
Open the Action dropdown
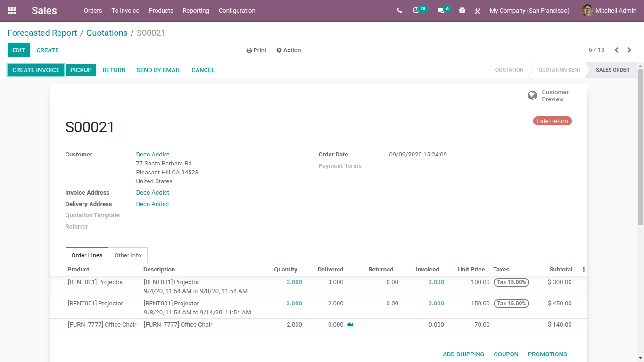[x=289, y=50]
